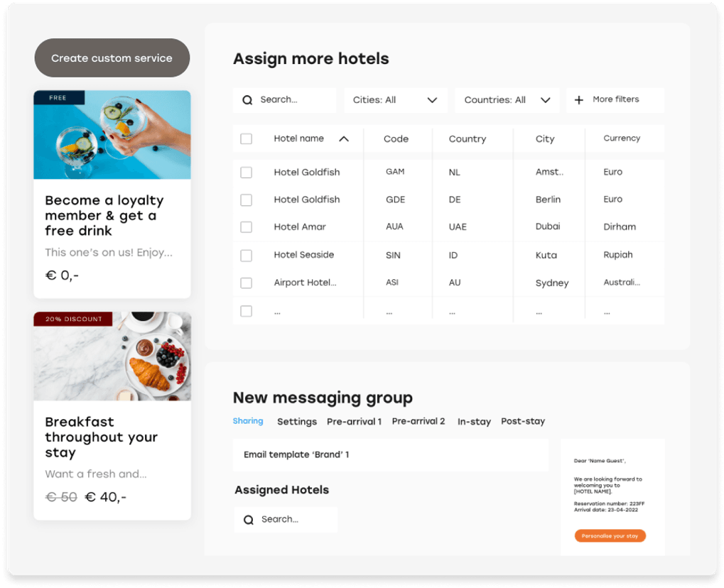This screenshot has height=588, width=724.
Task: Switch to the Pre-arrival 2 tab
Action: tap(418, 421)
